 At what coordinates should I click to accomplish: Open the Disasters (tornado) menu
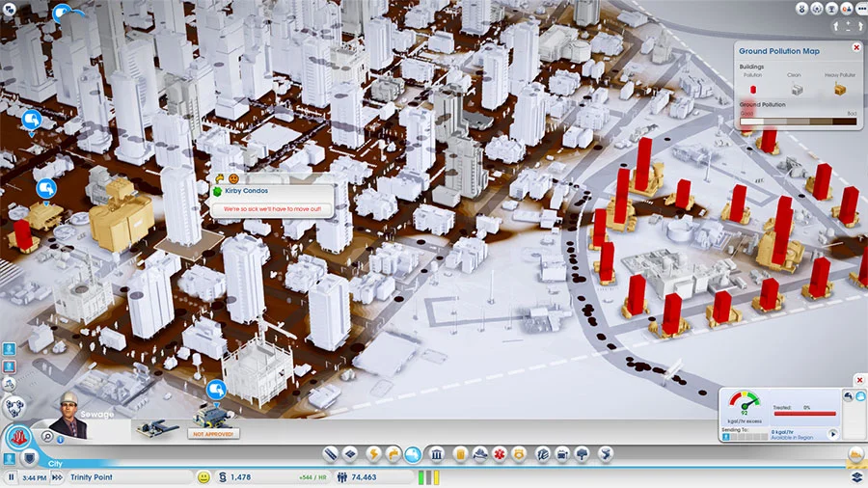607,454
